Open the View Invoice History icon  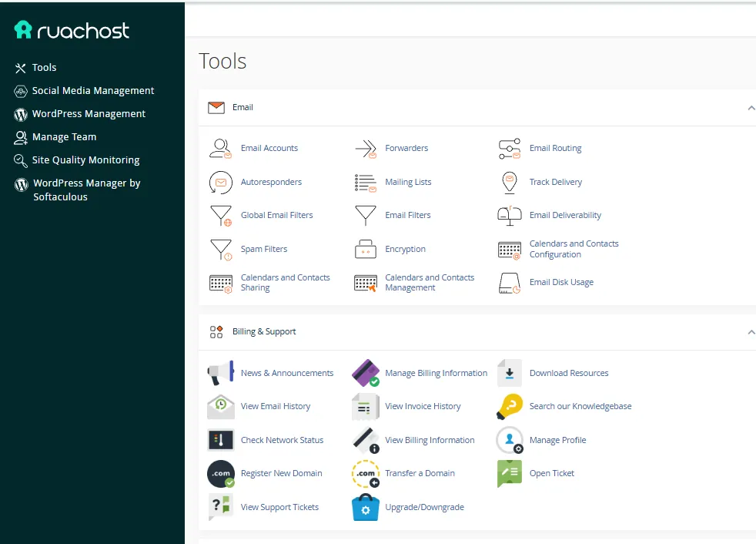[366, 406]
